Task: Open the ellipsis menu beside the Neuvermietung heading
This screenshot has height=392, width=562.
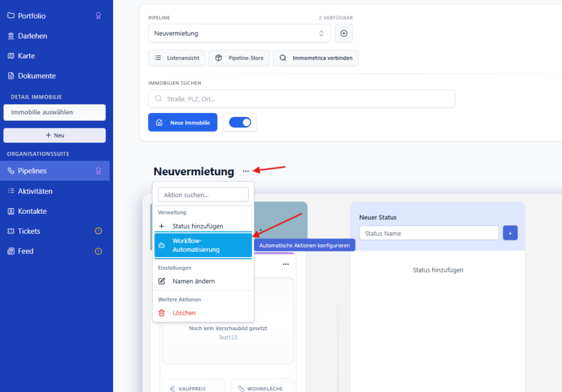Action: coord(245,172)
